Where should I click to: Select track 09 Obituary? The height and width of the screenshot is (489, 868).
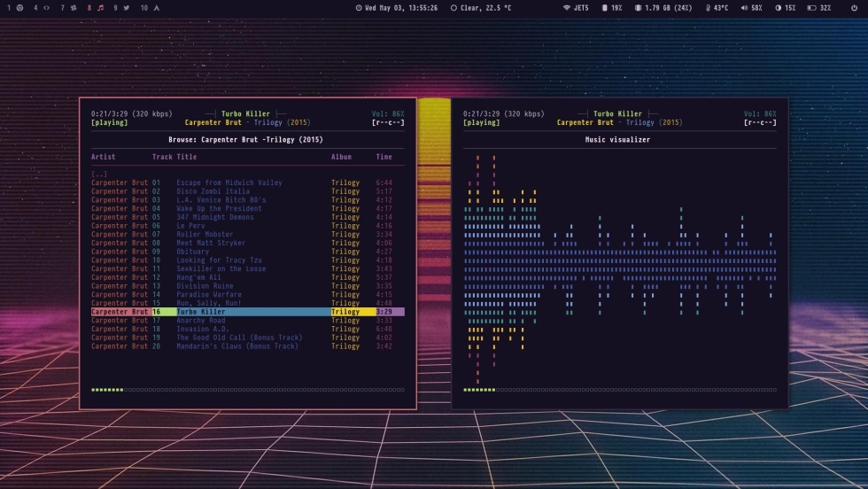[248, 252]
